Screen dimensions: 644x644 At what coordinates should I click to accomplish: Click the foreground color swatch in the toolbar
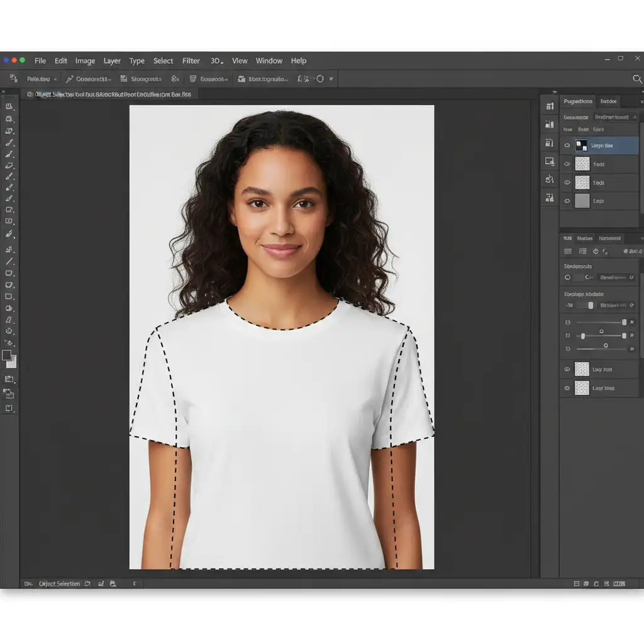pos(7,355)
